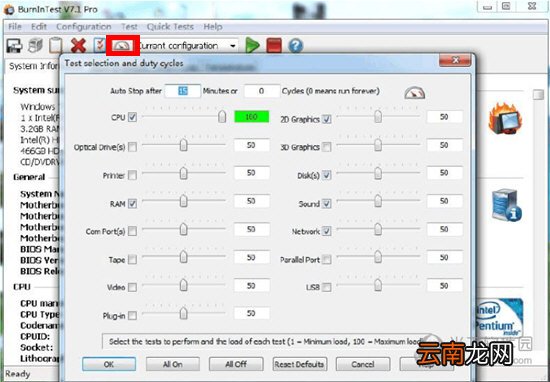This screenshot has height=382, width=550.
Task: Click the 2D Graphics duty cycle slider thumb
Action: 378,116
